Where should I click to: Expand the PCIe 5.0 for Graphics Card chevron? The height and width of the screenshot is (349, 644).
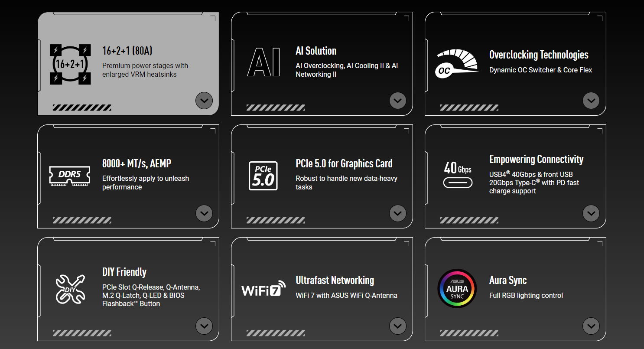pyautogui.click(x=397, y=213)
